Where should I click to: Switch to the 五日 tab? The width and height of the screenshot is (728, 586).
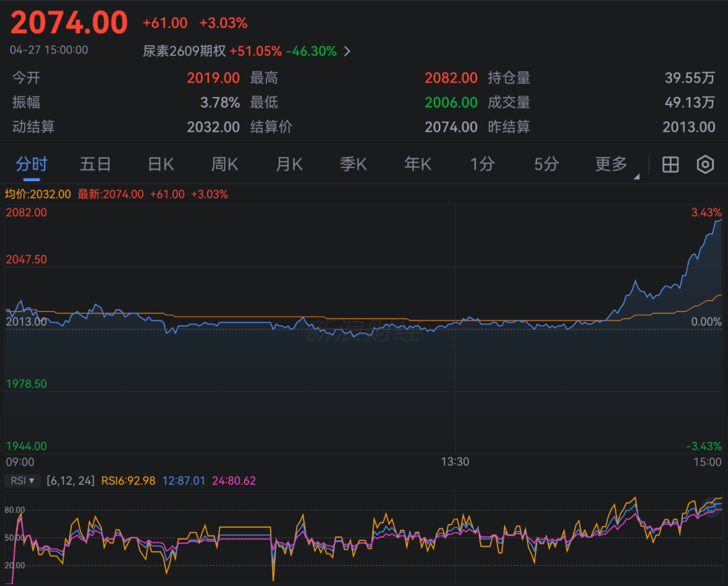coord(95,164)
